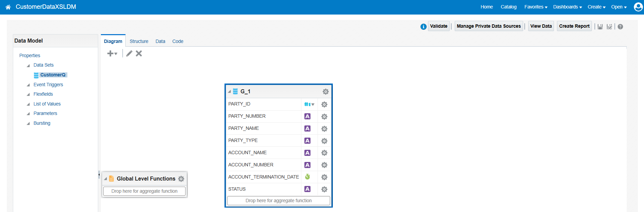Click the Validate button
Viewport: 644px width, 212px height.
click(438, 26)
